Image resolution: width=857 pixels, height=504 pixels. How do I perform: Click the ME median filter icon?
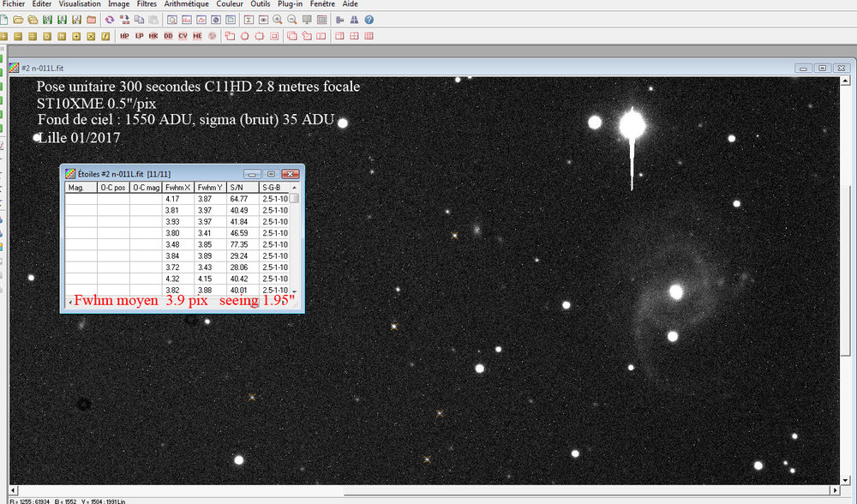pyautogui.click(x=197, y=36)
